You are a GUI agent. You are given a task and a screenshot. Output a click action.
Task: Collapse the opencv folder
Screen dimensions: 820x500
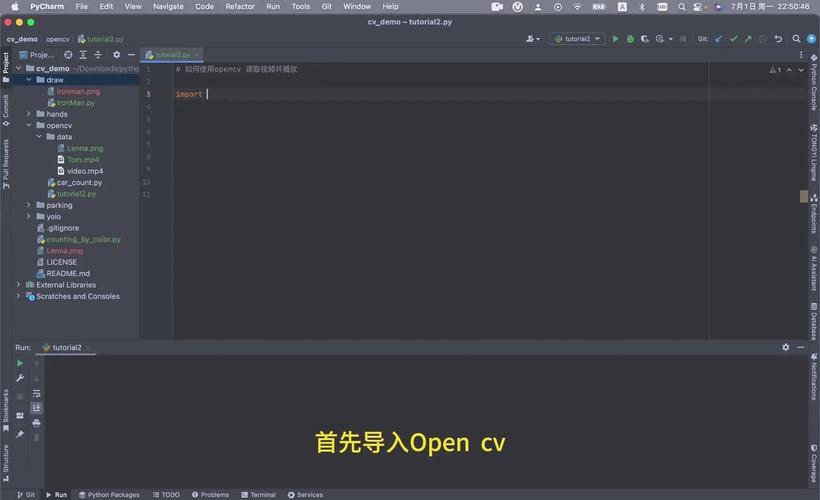29,125
